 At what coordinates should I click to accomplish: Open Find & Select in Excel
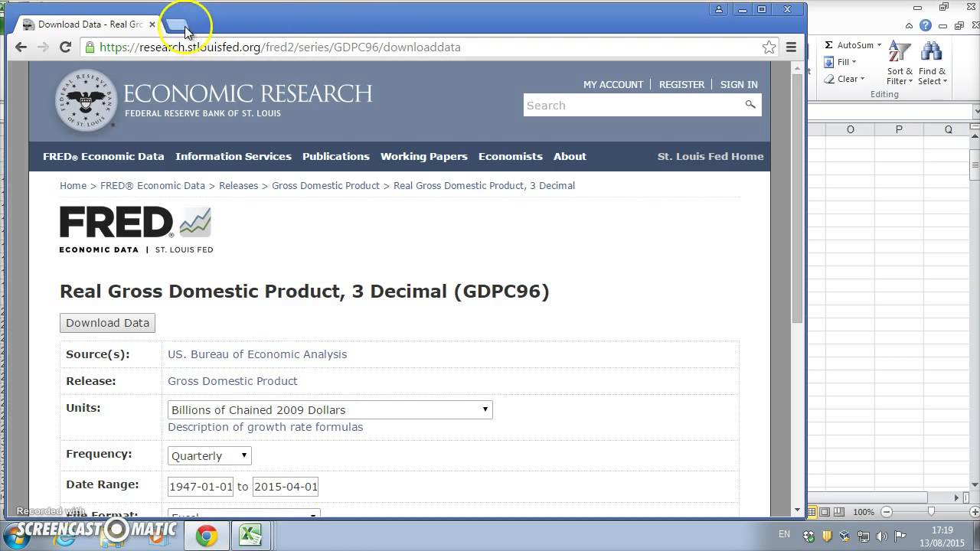click(933, 64)
